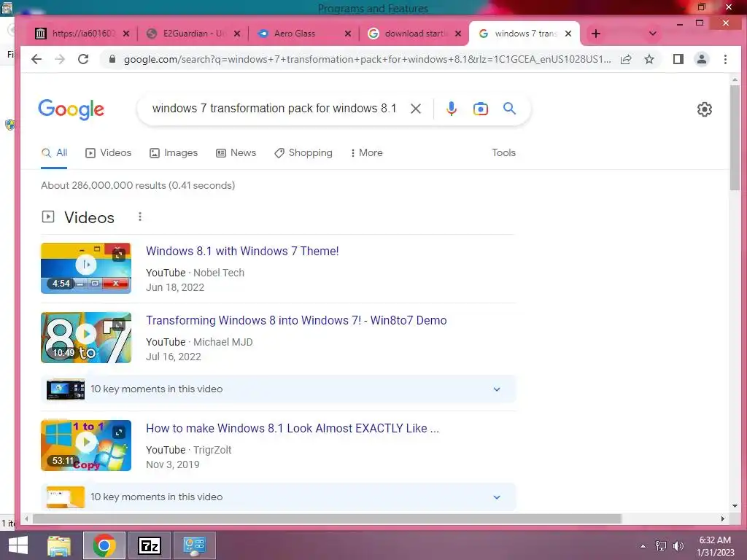This screenshot has width=747, height=560.
Task: Search by image with camera icon
Action: [480, 109]
